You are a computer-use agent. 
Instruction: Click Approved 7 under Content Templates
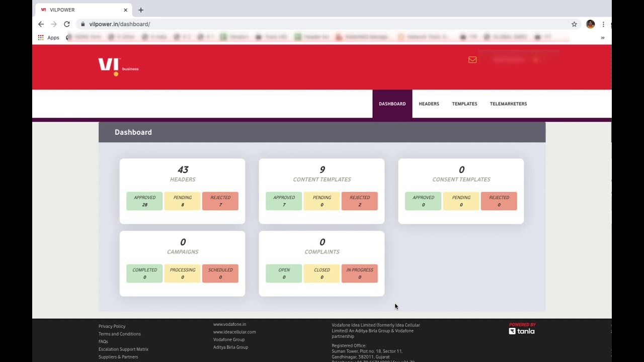[x=284, y=201]
